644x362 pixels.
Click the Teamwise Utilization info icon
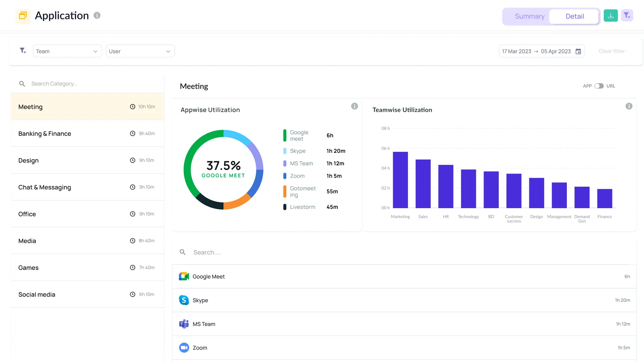(629, 106)
